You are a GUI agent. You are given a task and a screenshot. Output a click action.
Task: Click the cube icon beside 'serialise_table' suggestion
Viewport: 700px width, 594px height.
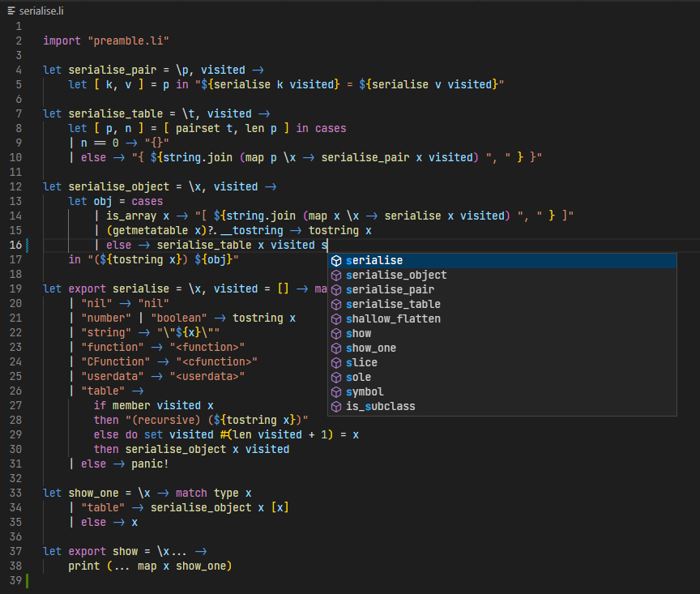pyautogui.click(x=336, y=305)
